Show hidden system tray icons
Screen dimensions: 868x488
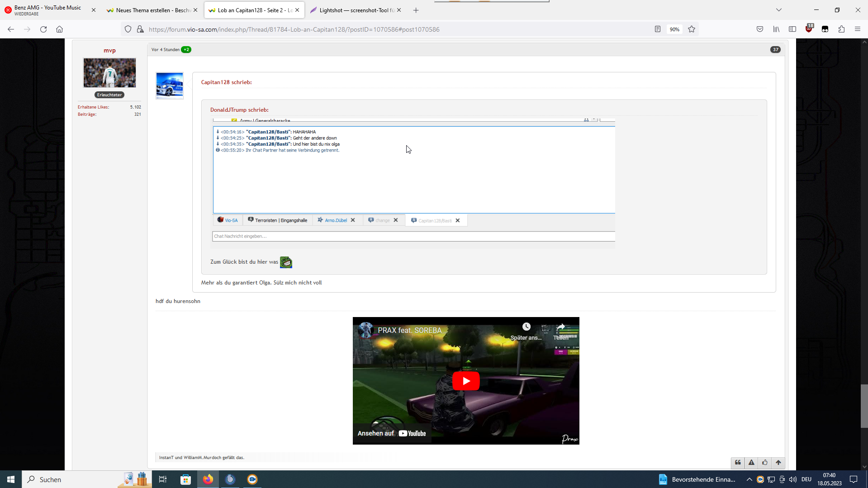click(749, 479)
